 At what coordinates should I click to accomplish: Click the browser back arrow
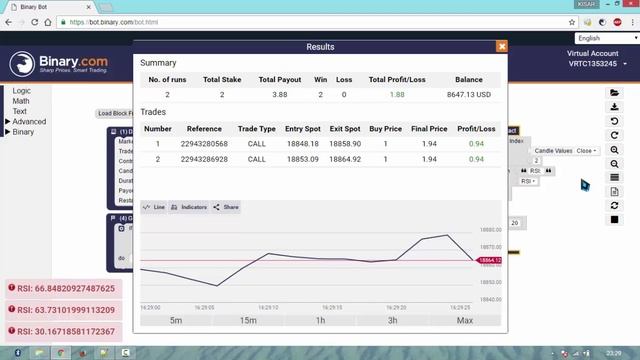[9, 22]
